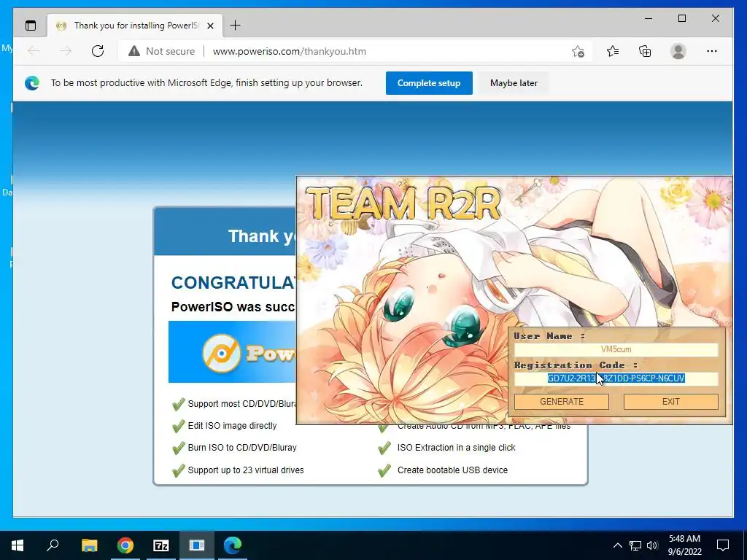Open Edge Settings and more menu
Screen dimensions: 747x560
pyautogui.click(x=712, y=51)
